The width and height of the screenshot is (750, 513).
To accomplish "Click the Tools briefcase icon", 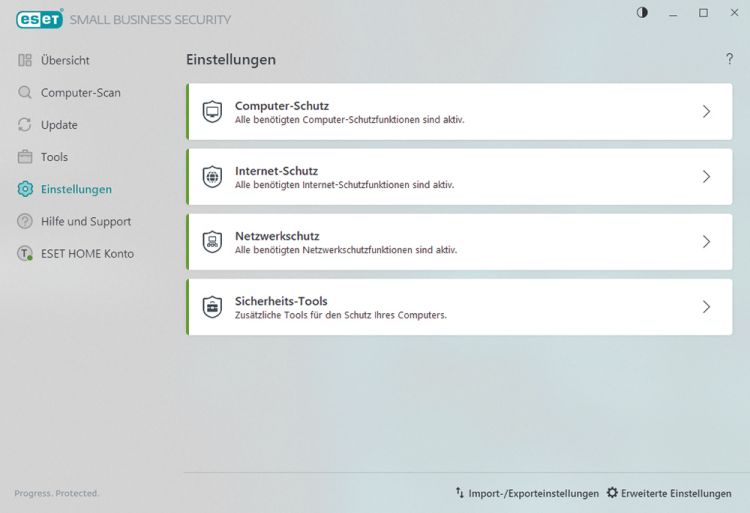I will 25,157.
